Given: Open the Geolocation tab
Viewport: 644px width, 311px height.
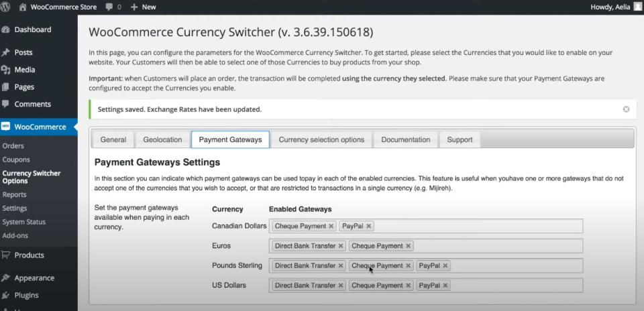Looking at the screenshot, I should pyautogui.click(x=162, y=139).
